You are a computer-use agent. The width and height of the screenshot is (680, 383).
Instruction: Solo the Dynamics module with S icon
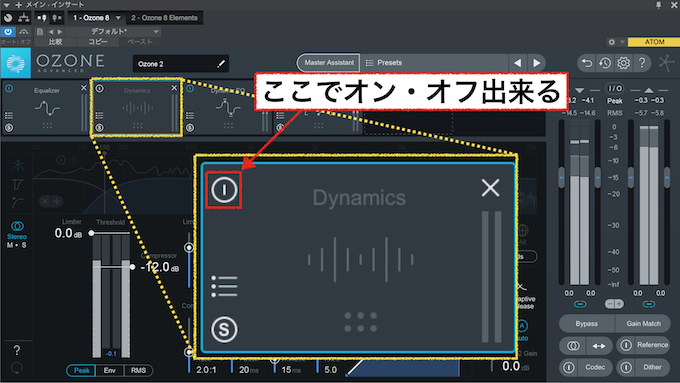[224, 330]
